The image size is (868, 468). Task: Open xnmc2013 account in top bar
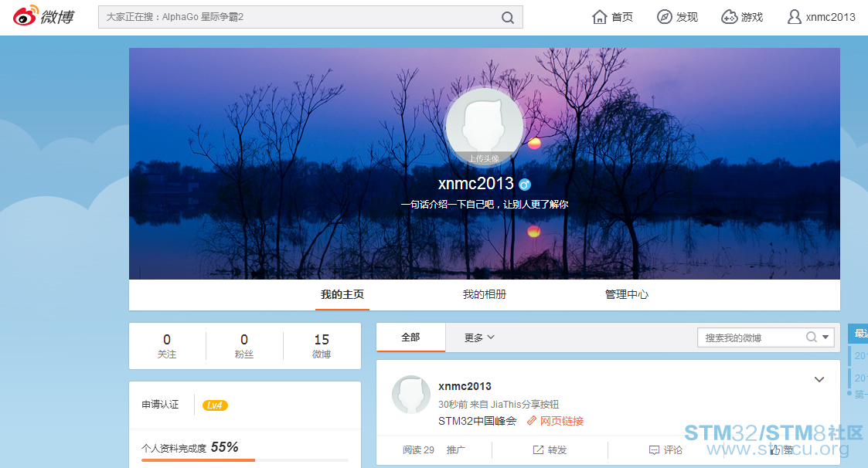pos(821,17)
